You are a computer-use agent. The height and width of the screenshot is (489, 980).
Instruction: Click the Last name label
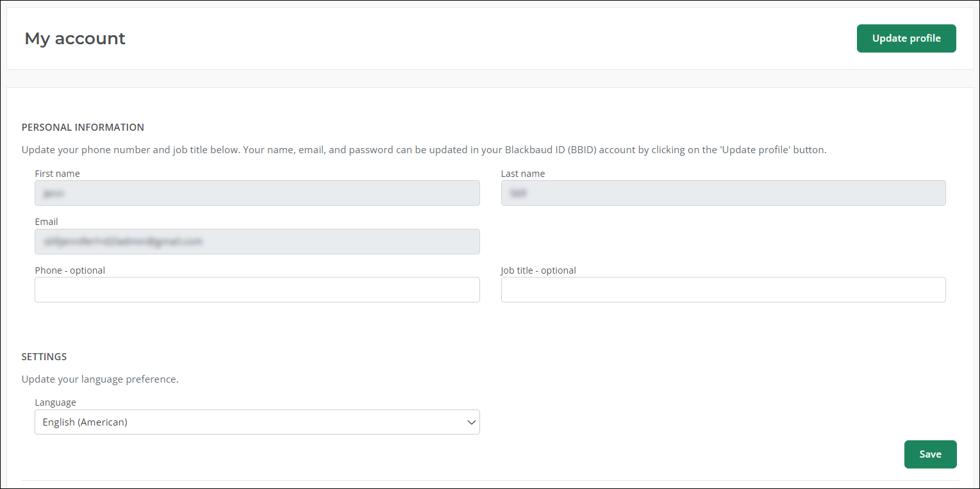click(x=523, y=174)
